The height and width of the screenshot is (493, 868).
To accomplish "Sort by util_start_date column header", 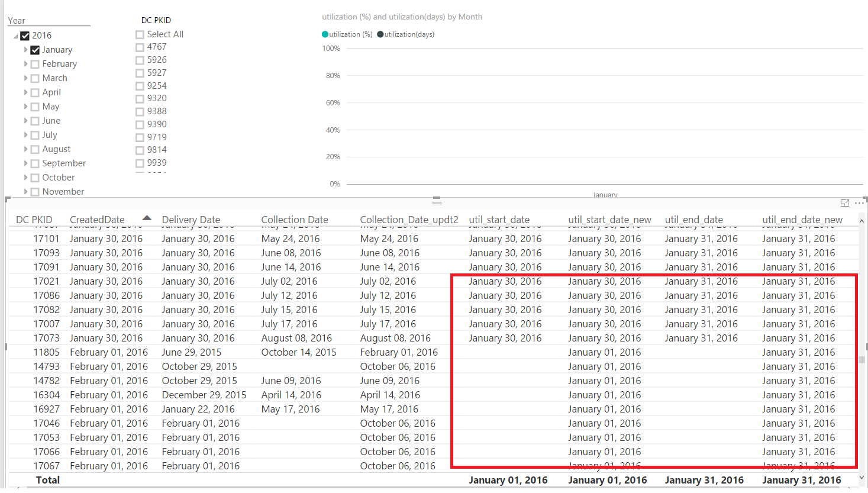I will (x=499, y=220).
